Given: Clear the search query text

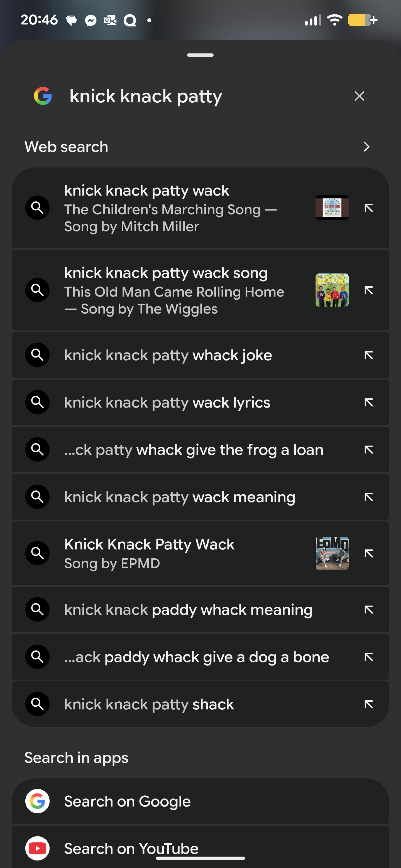Looking at the screenshot, I should click(x=359, y=96).
